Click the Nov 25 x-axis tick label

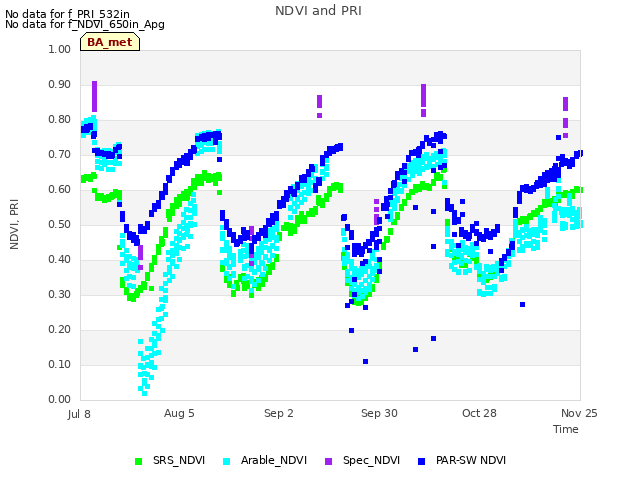coord(579,413)
